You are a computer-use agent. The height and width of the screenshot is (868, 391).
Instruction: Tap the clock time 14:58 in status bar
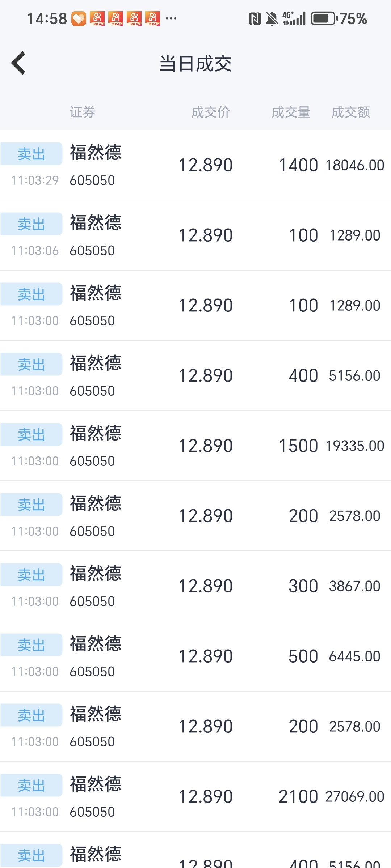point(47,18)
